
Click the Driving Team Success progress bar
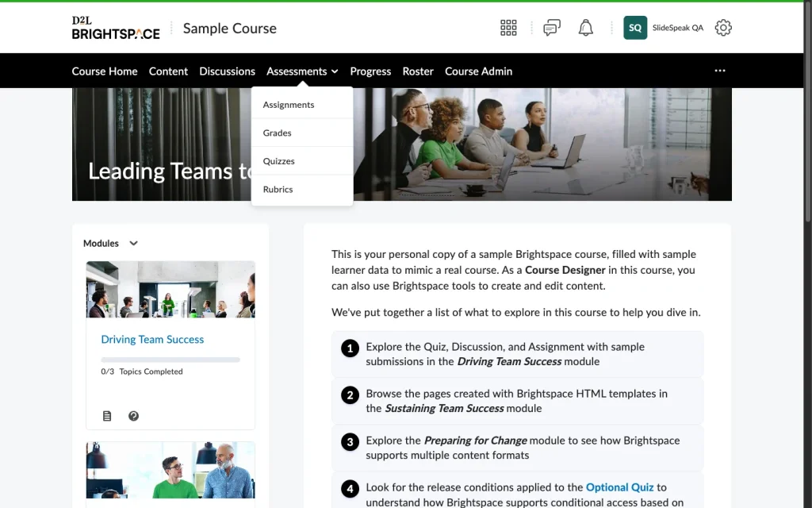170,360
